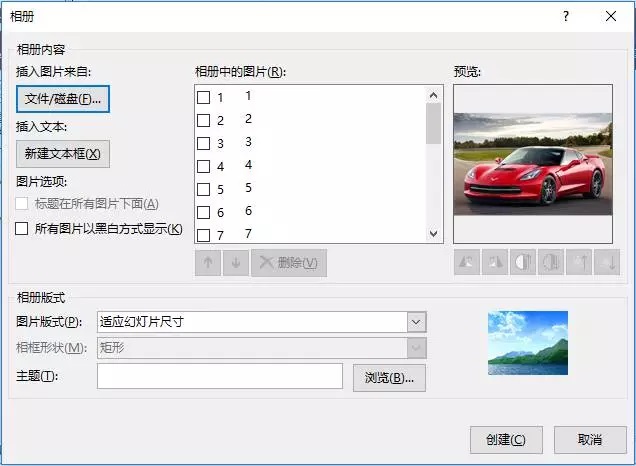The image size is (636, 466).
Task: Click the 标题在所有图片下面 checkbox
Action: point(21,203)
